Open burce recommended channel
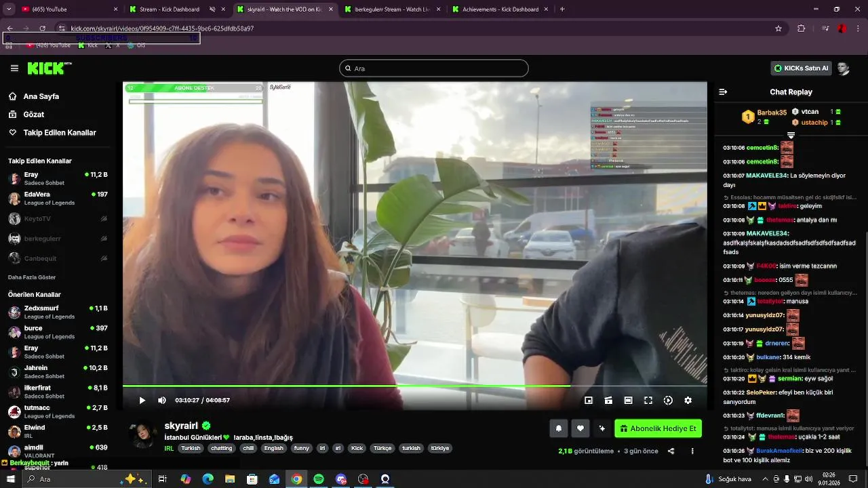This screenshot has height=488, width=868. (x=58, y=332)
